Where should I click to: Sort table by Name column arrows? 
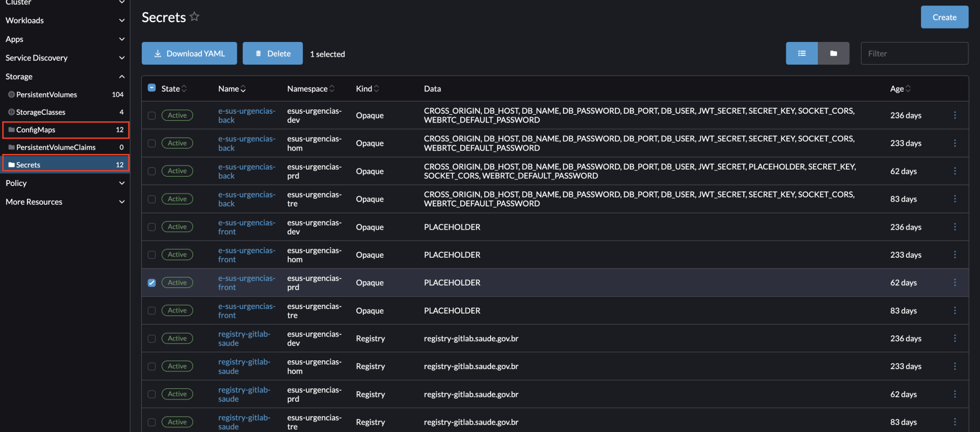243,89
